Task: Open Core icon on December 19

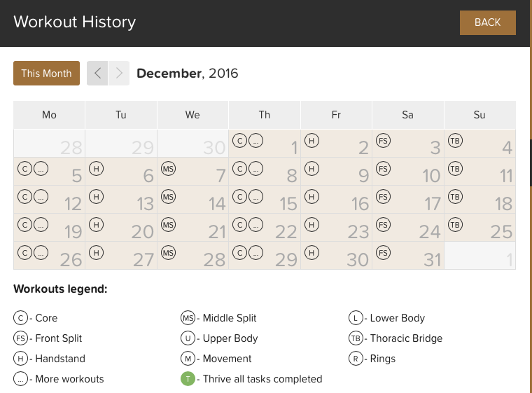Action: point(24,225)
